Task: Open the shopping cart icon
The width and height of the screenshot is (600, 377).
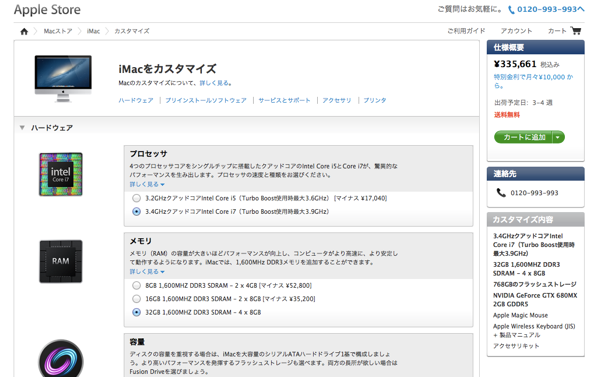Action: [x=576, y=31]
